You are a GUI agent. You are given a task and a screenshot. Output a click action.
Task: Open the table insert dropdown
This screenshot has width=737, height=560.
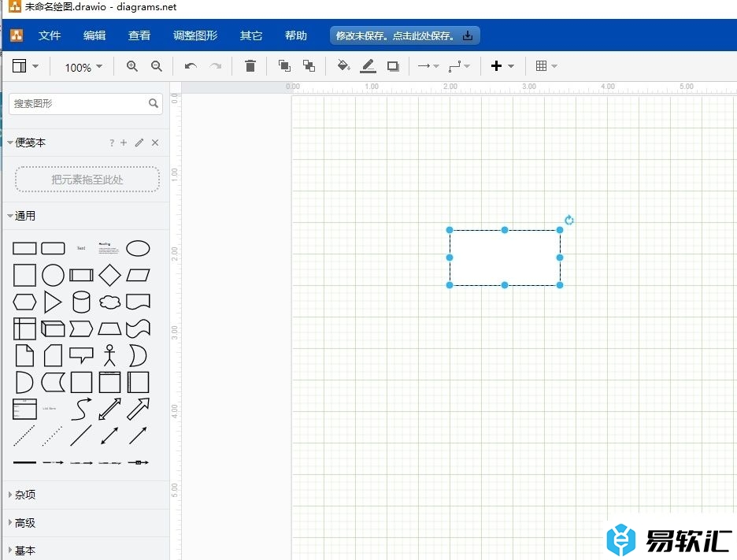tap(546, 66)
